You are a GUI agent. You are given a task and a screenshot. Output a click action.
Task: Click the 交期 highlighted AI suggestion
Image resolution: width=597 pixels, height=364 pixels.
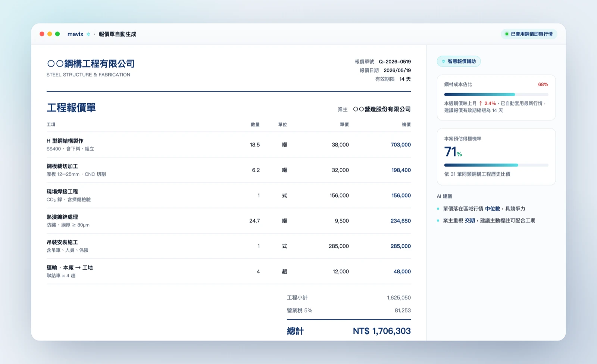[x=470, y=221]
